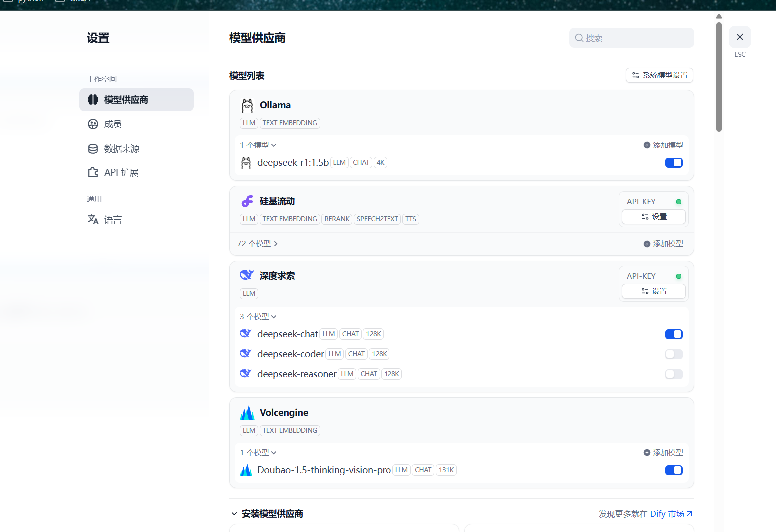The width and height of the screenshot is (776, 532).
Task: Click the 131K tag on Doubao row
Action: 446,470
